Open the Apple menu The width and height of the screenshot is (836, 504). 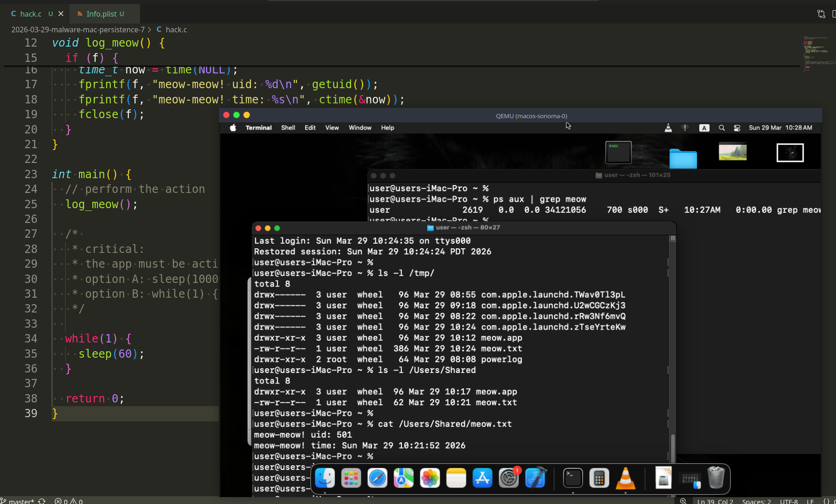(x=233, y=128)
